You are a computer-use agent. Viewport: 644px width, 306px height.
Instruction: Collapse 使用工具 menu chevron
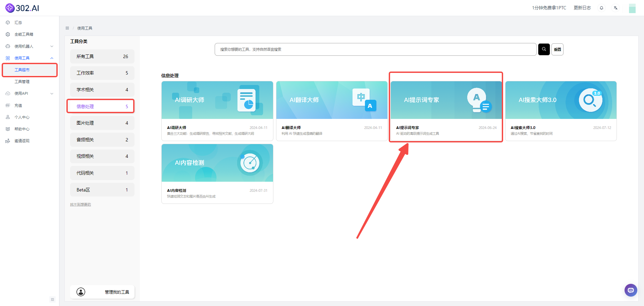pos(52,58)
